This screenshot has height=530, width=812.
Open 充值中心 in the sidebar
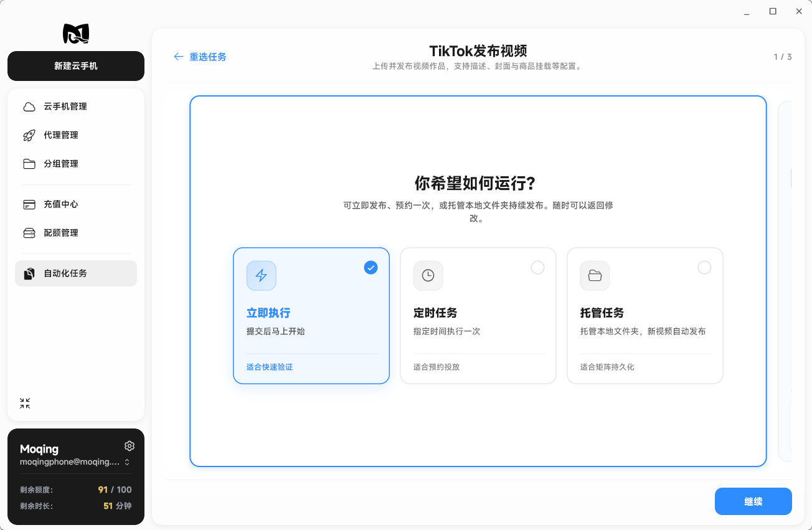coord(76,204)
